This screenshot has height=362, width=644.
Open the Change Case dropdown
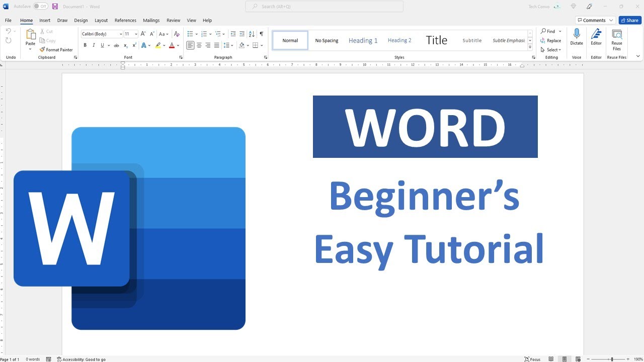point(164,34)
